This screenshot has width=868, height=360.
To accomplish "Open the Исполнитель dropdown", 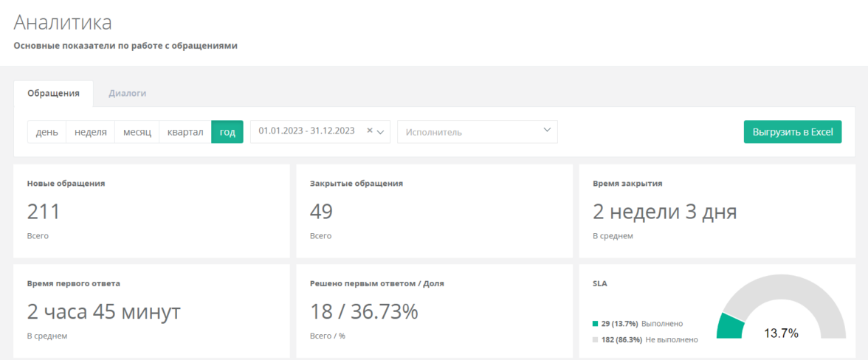I will tap(478, 132).
